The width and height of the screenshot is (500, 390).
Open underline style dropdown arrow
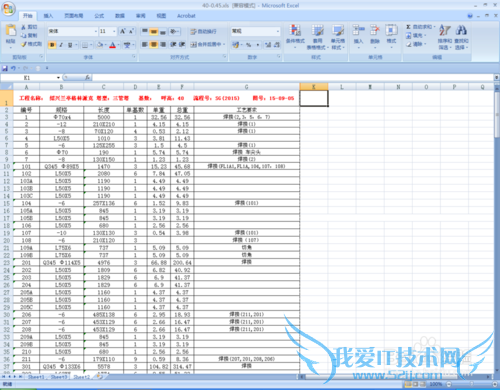pos(76,45)
